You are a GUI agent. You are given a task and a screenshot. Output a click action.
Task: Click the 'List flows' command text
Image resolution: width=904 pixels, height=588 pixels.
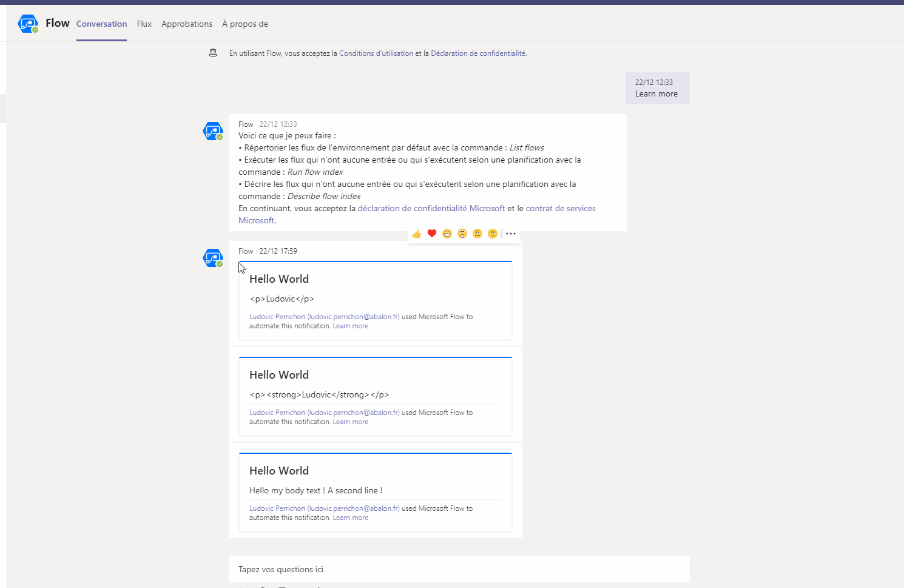pos(527,147)
